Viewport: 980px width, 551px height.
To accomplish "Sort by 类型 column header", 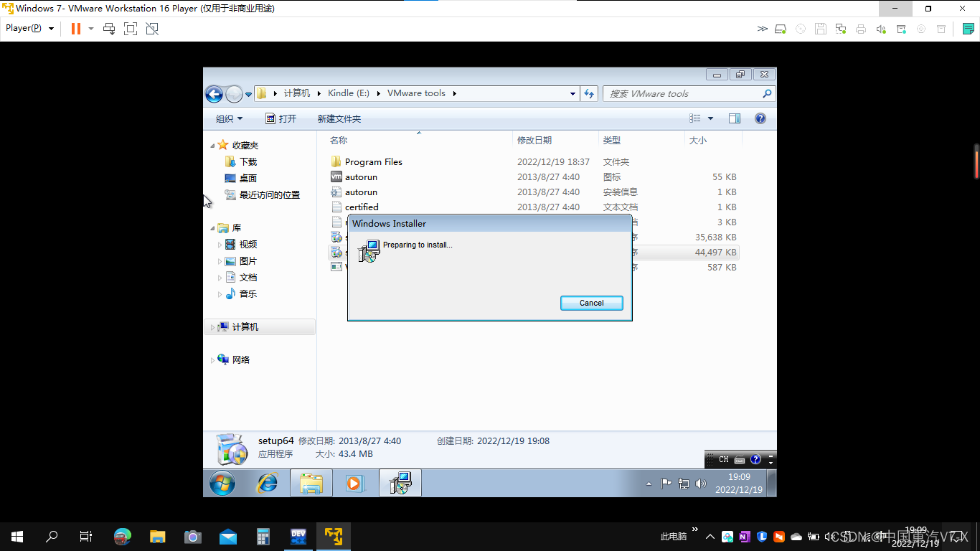I will (641, 140).
